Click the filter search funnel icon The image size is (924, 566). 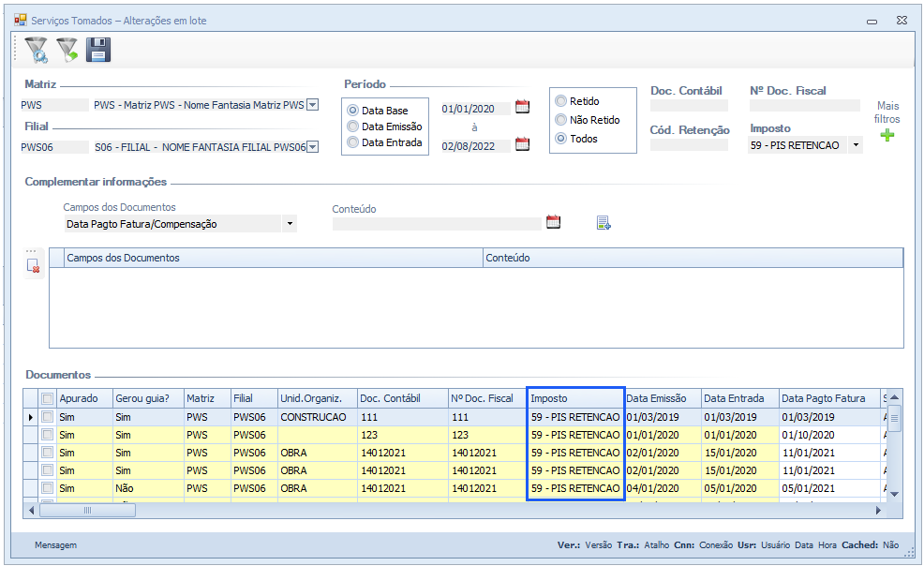coord(36,50)
